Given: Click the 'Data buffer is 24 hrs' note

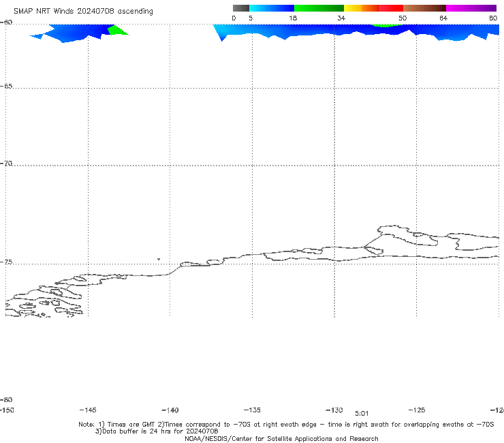Looking at the screenshot, I should tap(157, 431).
